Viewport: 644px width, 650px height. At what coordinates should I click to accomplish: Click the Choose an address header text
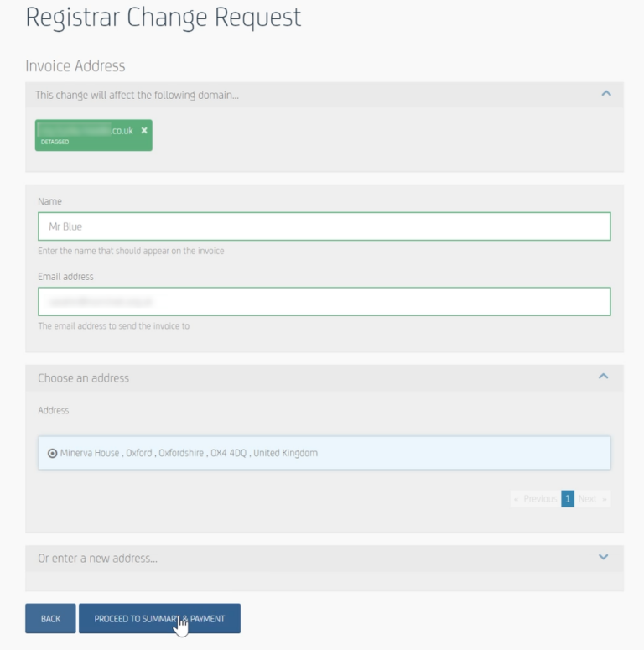(x=83, y=378)
